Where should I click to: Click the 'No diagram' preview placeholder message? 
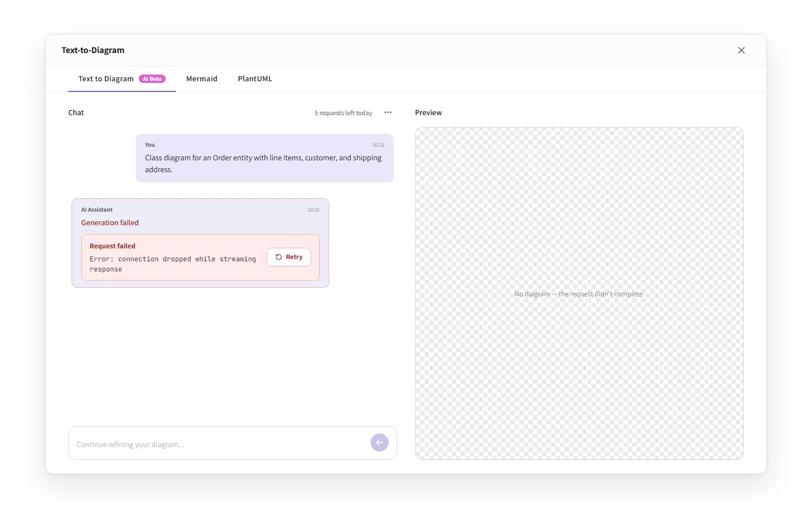pos(579,294)
